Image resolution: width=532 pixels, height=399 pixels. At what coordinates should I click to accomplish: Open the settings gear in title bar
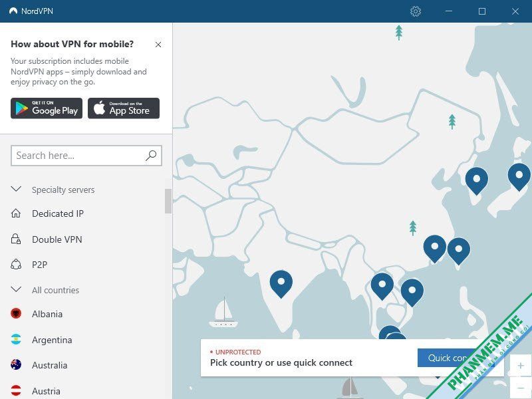pyautogui.click(x=415, y=11)
